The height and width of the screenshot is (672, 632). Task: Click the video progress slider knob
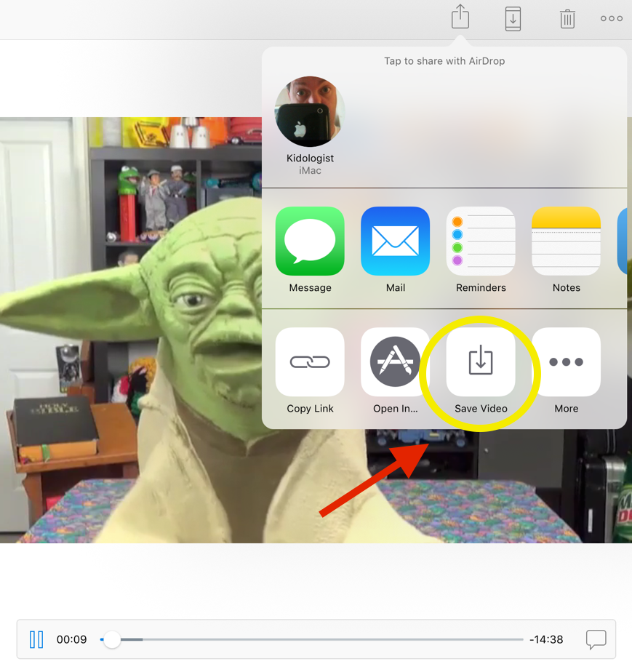(x=112, y=639)
